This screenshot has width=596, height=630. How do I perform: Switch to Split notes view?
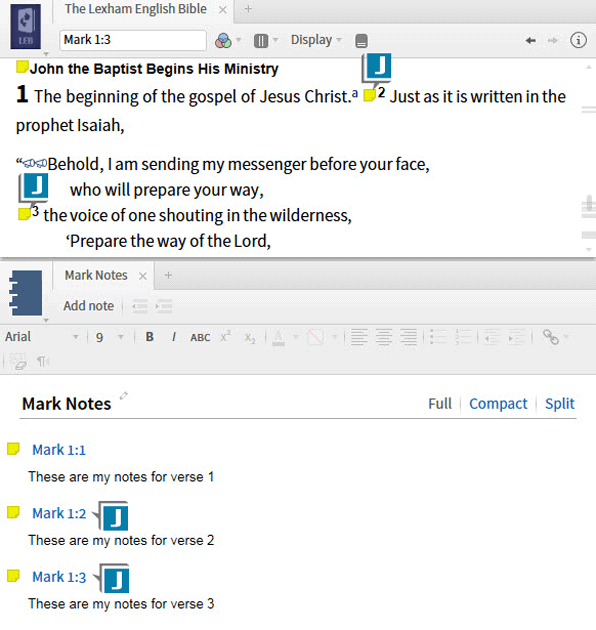click(x=559, y=403)
